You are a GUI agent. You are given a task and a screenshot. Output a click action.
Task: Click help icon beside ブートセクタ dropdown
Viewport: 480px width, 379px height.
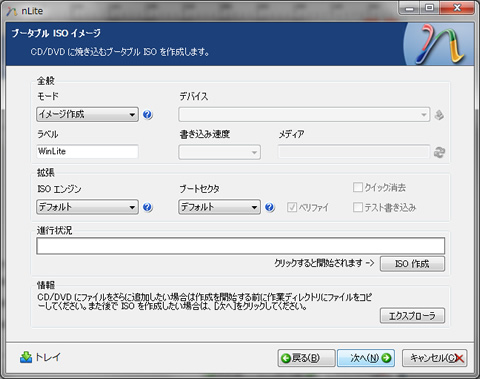click(270, 207)
